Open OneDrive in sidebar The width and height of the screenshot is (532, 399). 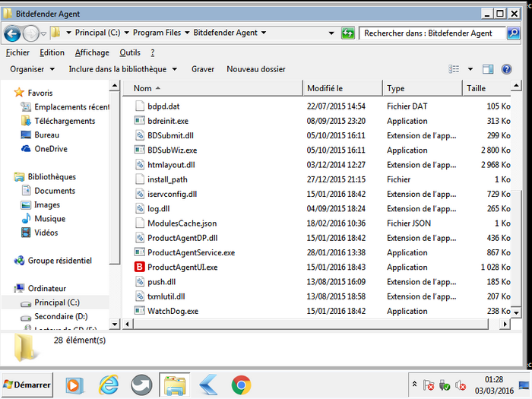44,149
